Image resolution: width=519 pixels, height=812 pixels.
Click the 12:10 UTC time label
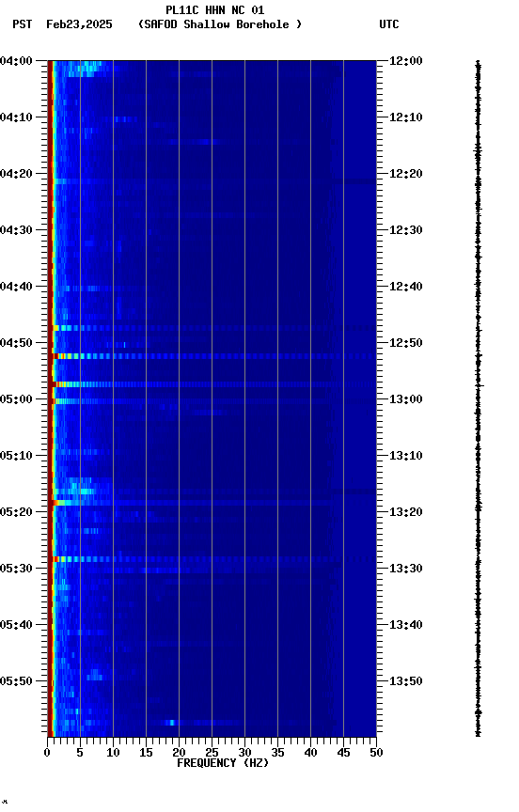click(x=406, y=117)
